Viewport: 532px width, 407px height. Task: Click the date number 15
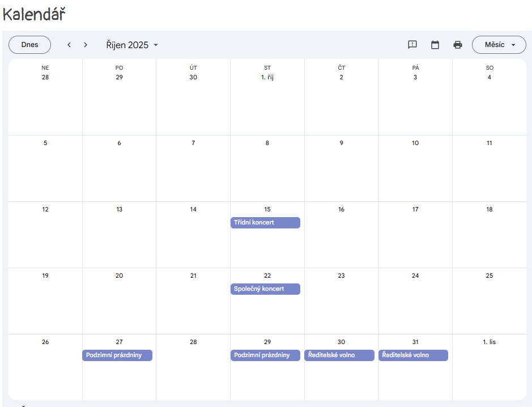tap(267, 210)
